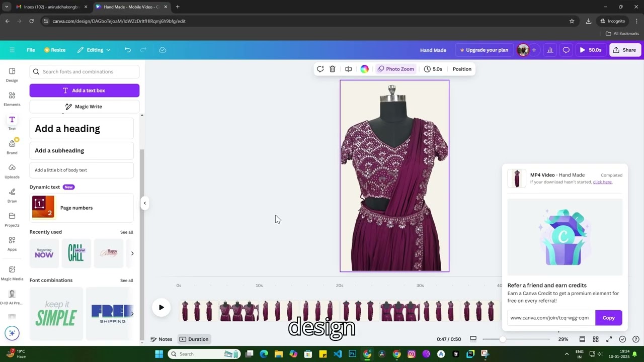Show more font combinations with the arrow
The width and height of the screenshot is (644, 362).
click(x=132, y=314)
